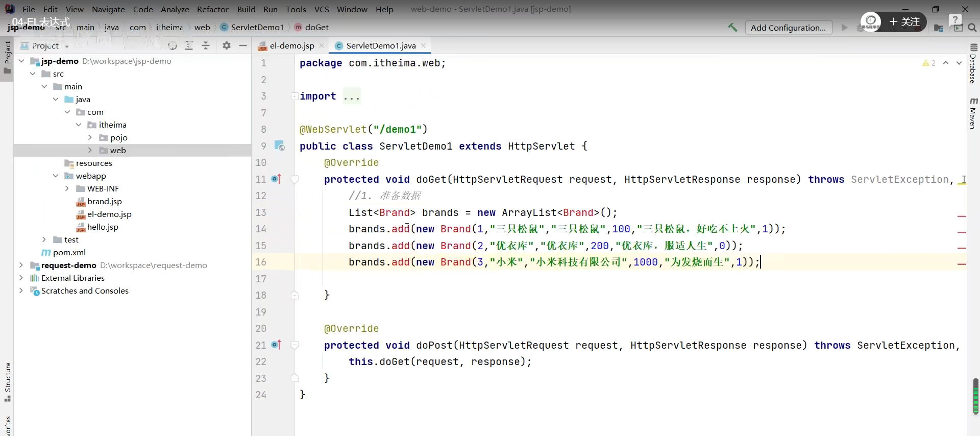Select resources folder in project tree
This screenshot has height=436, width=980.
coord(88,163)
